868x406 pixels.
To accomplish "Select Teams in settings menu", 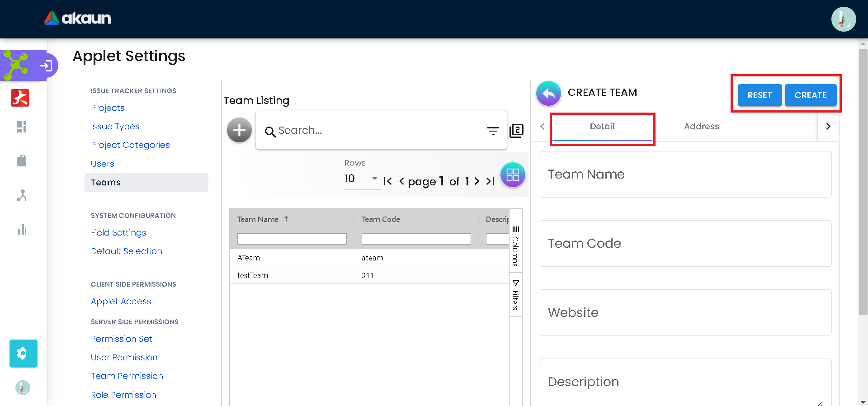I will [x=146, y=183].
